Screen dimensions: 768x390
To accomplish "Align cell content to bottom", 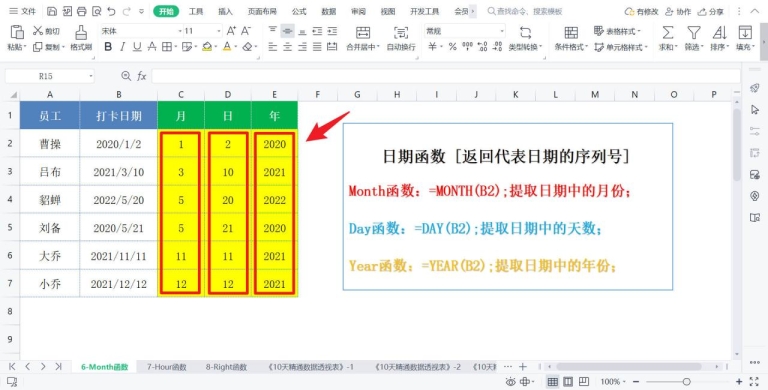I will coord(302,31).
